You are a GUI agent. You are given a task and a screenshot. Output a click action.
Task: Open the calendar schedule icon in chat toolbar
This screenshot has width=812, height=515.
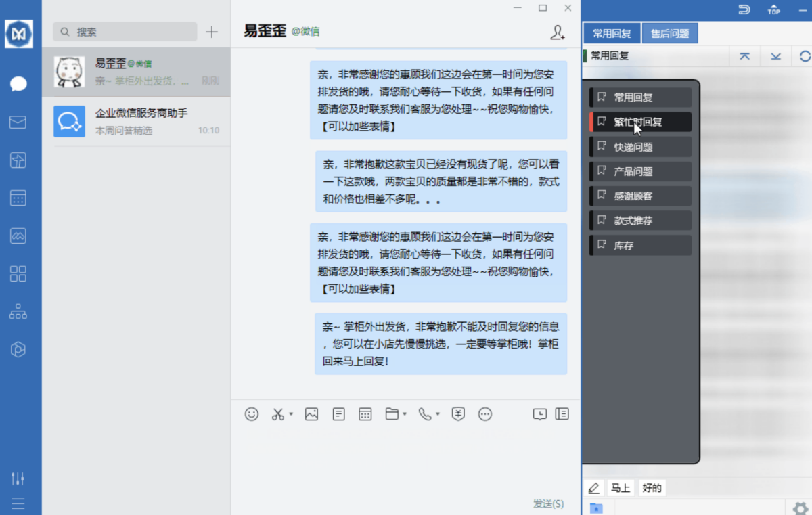pyautogui.click(x=365, y=413)
